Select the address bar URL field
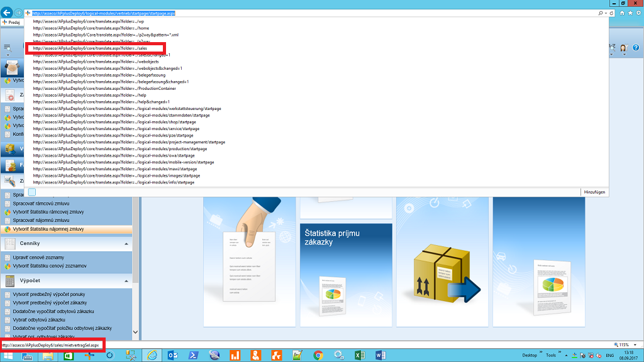 (x=312, y=13)
